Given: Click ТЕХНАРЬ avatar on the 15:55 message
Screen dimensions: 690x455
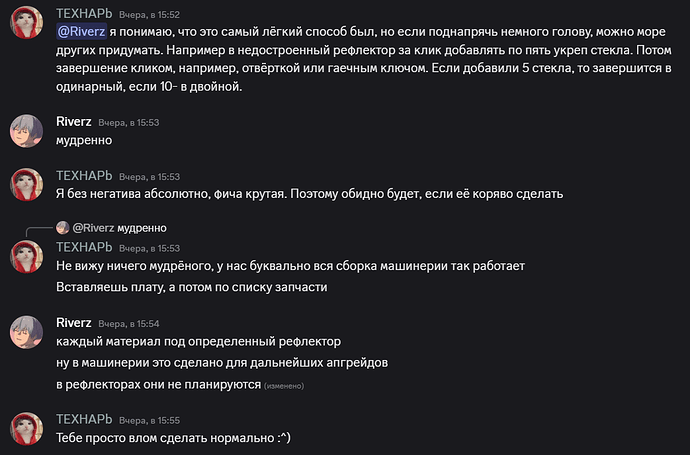Looking at the screenshot, I should [26, 429].
